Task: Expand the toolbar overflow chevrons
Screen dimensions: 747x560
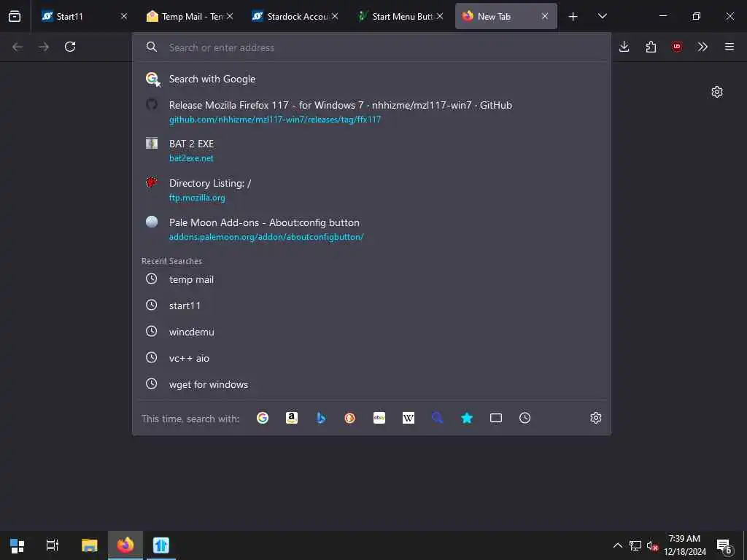Action: tap(703, 47)
